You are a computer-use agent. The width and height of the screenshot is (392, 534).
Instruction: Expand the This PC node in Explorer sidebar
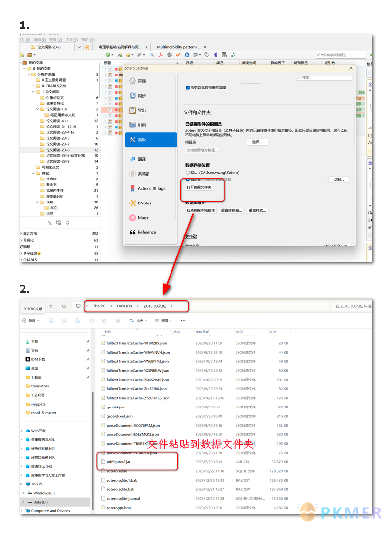coord(21,484)
